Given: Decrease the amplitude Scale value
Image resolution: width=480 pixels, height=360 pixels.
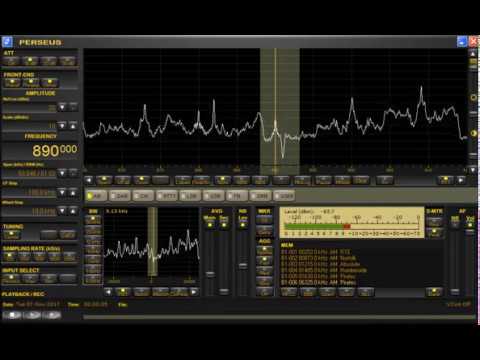Looking at the screenshot, I should 62,126.
